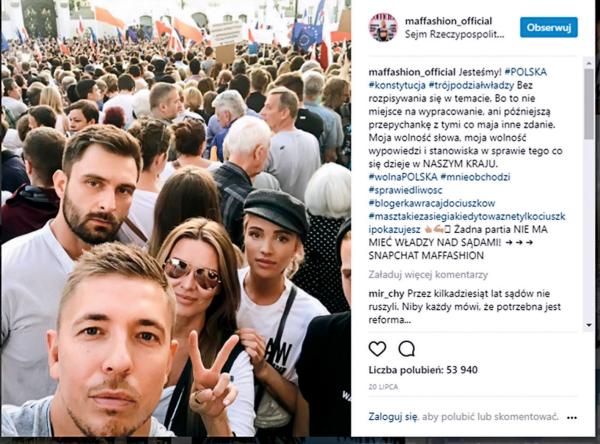Click the Zaloguj się login link

[x=393, y=416]
